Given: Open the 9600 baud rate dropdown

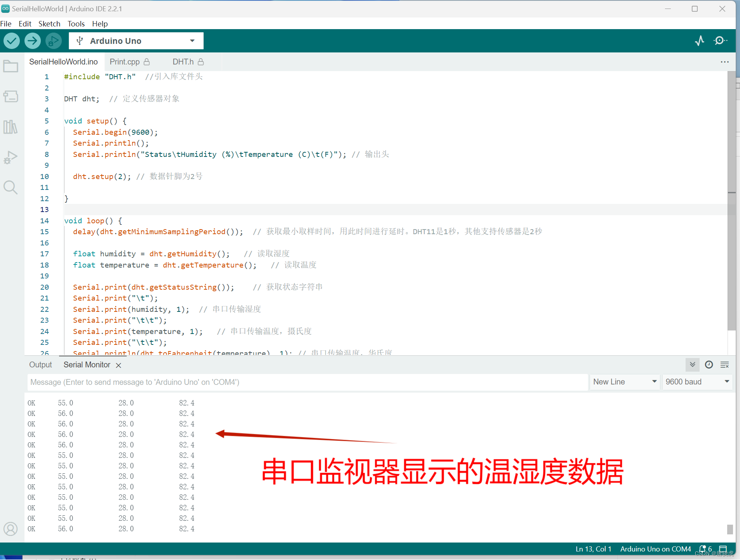Looking at the screenshot, I should [697, 382].
